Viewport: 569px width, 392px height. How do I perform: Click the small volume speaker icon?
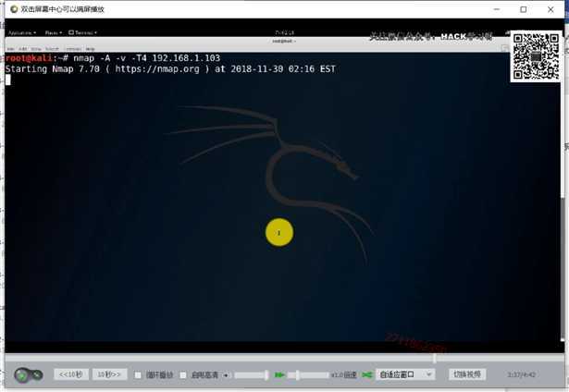click(x=226, y=375)
